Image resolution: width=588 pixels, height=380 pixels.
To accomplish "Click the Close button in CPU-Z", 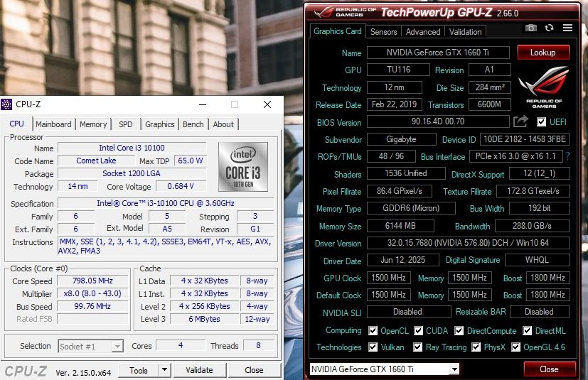I will pyautogui.click(x=254, y=370).
